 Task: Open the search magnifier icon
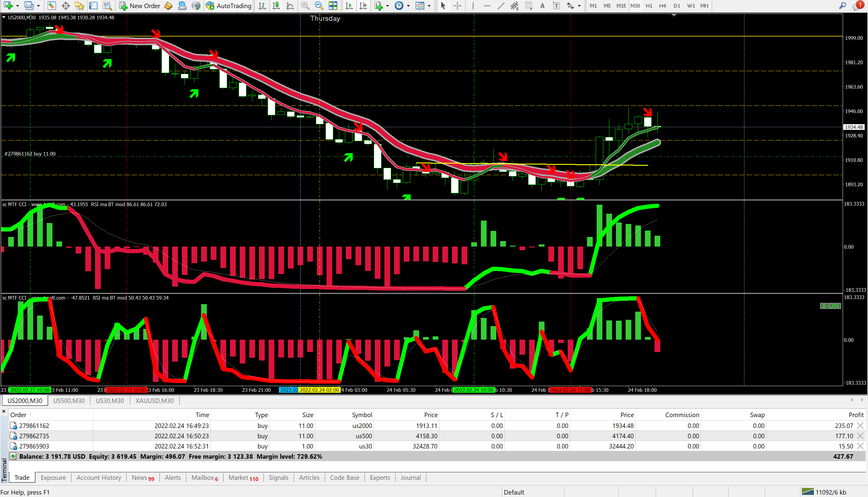pos(842,6)
